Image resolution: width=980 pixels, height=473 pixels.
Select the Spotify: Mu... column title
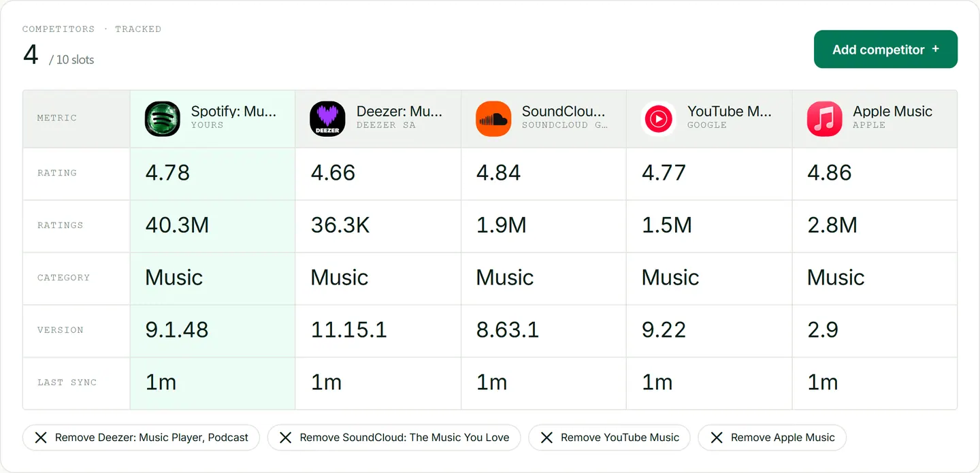click(233, 112)
